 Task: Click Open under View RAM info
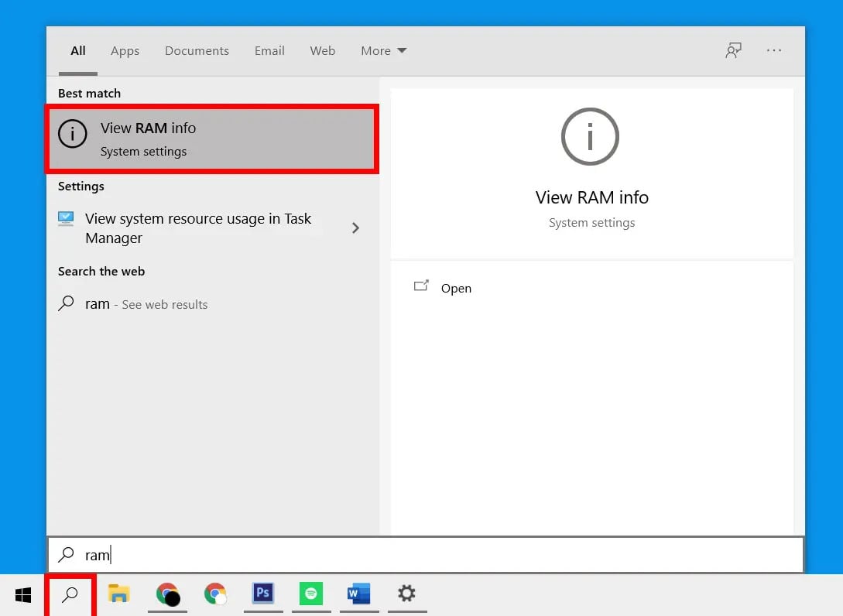[x=456, y=288]
